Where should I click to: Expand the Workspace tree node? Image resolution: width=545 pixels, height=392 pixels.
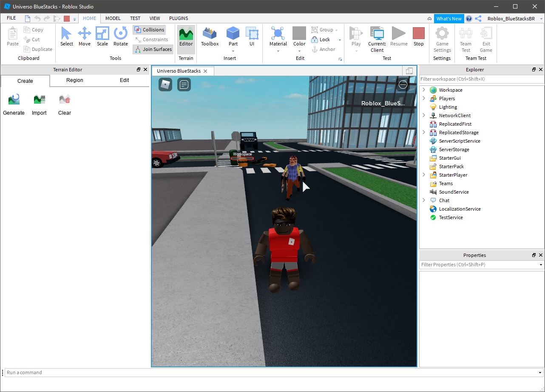pos(423,90)
